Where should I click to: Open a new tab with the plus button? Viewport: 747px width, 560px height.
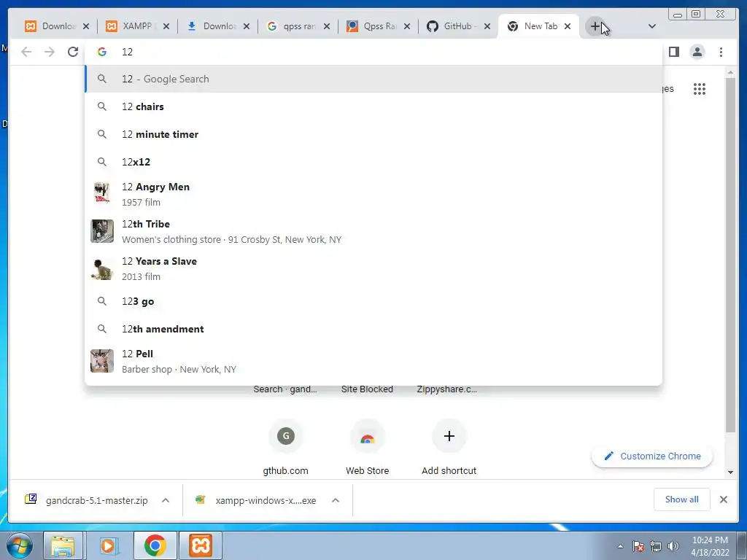595,26
